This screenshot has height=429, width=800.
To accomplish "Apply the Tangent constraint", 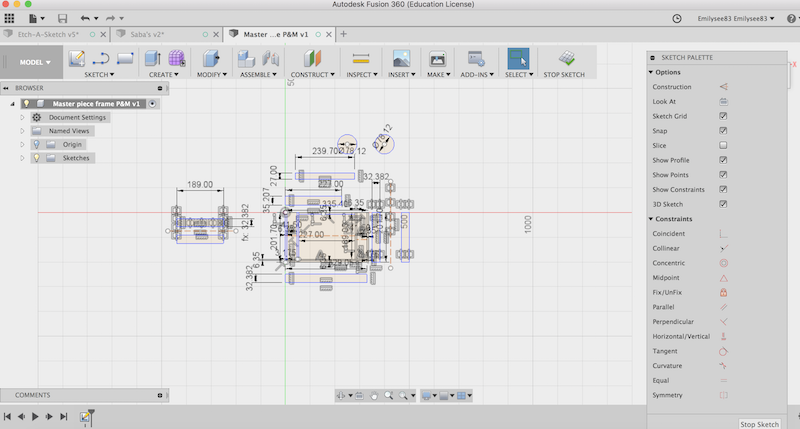I will (x=723, y=351).
